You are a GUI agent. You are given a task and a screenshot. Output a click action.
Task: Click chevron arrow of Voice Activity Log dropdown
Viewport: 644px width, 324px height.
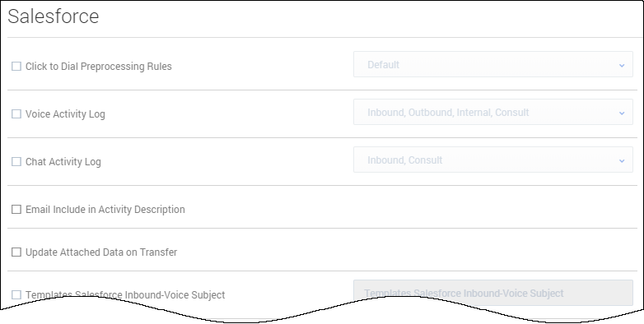622,113
